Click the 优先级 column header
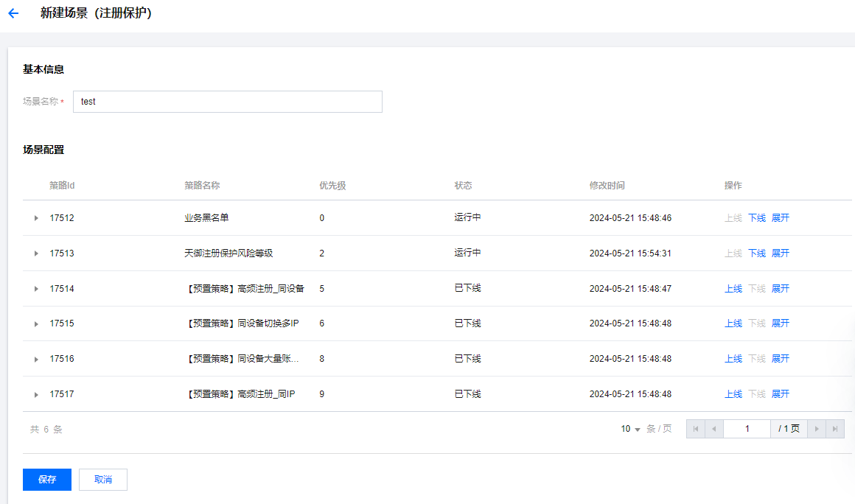Viewport: 855px width, 504px height. (x=332, y=185)
